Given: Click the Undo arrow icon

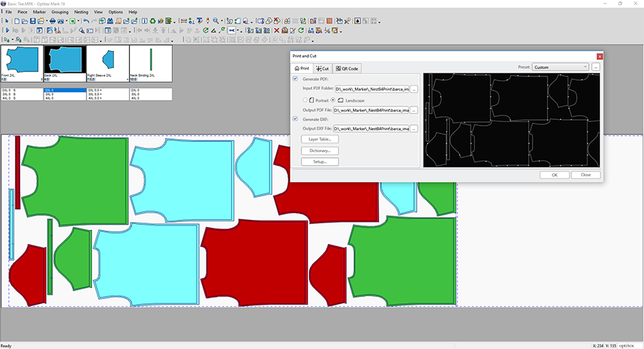Looking at the screenshot, I should point(86,21).
